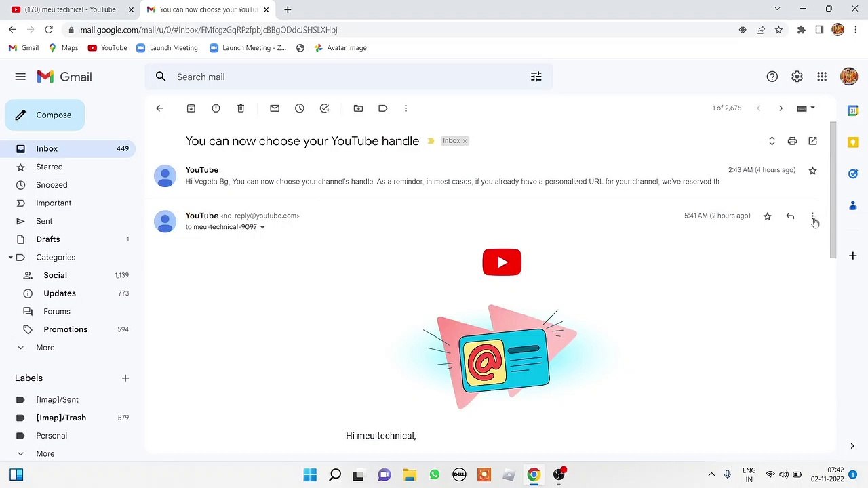Open Gmail Settings gear

[797, 77]
